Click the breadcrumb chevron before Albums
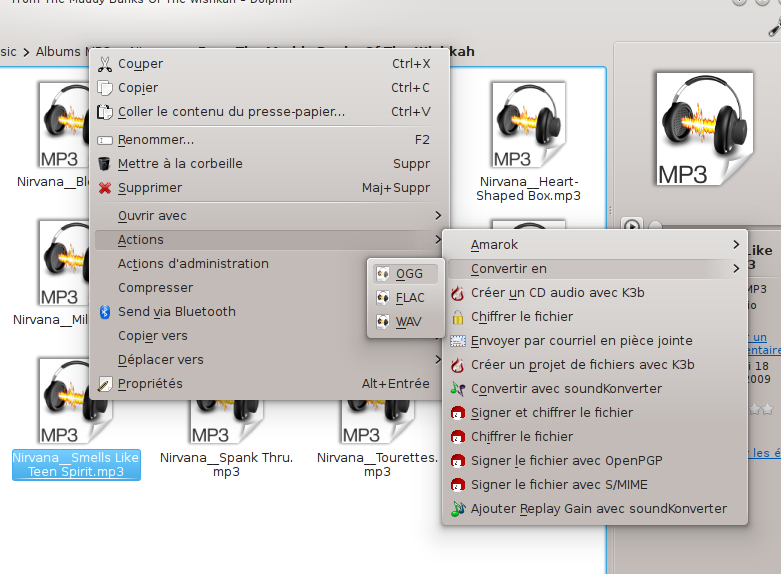781x574 pixels. click(26, 52)
